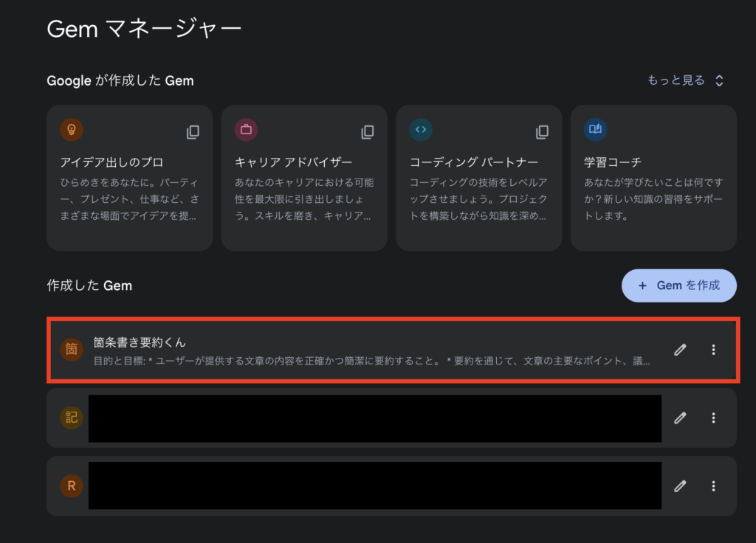Open the 学習コーチ card title

(x=613, y=162)
